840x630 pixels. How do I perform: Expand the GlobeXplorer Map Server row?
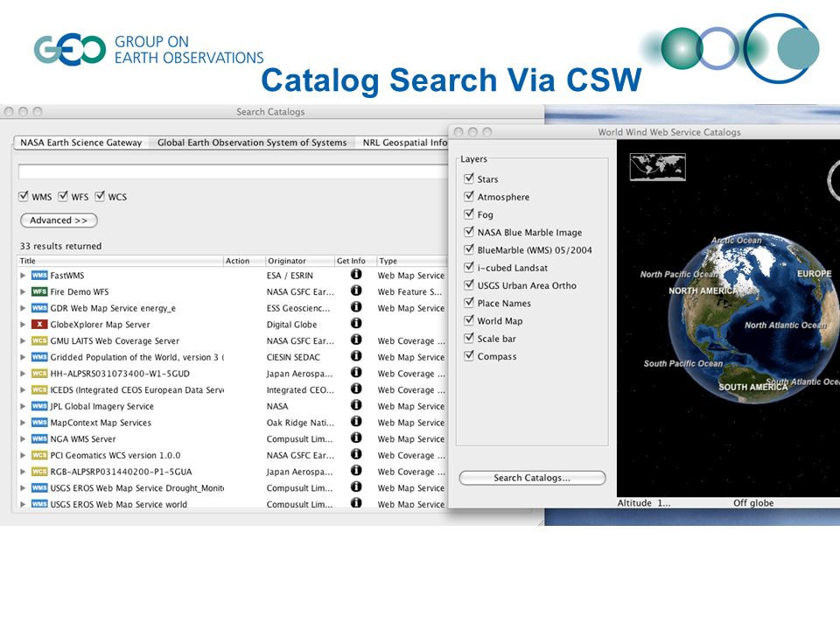pos(23,325)
